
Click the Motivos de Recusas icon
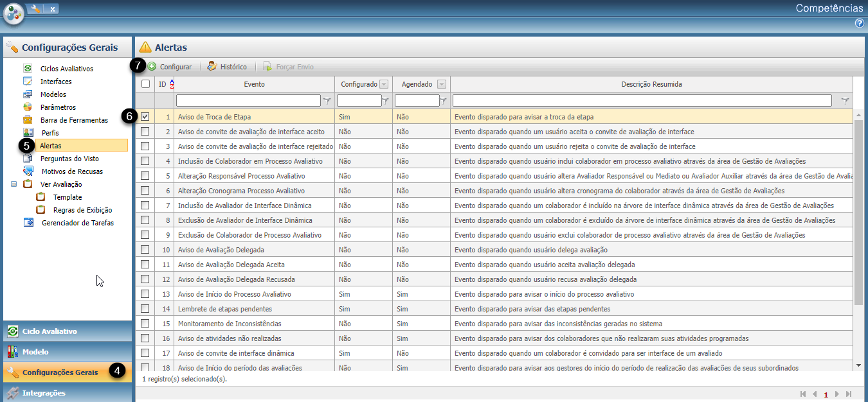28,171
